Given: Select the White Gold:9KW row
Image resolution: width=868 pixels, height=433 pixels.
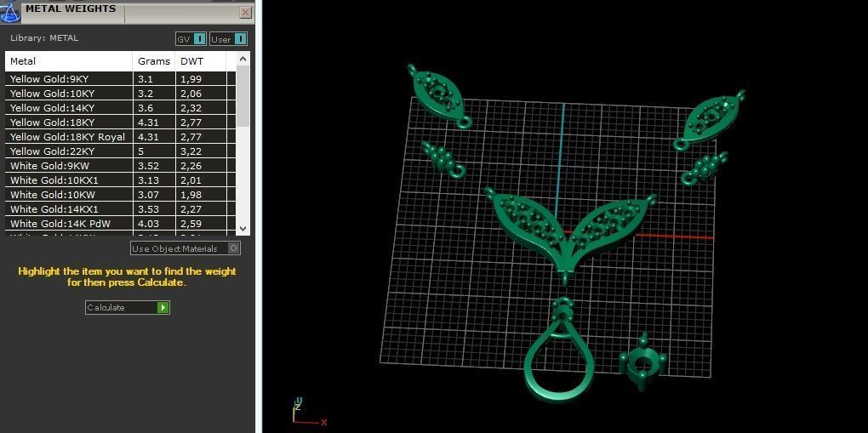Looking at the screenshot, I should point(120,166).
